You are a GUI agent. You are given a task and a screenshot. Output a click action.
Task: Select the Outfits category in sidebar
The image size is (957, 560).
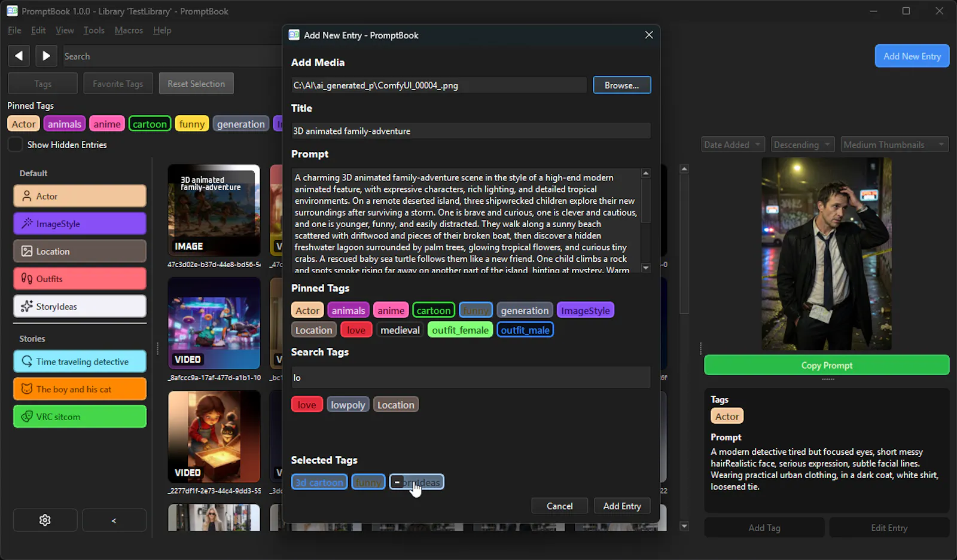point(80,279)
